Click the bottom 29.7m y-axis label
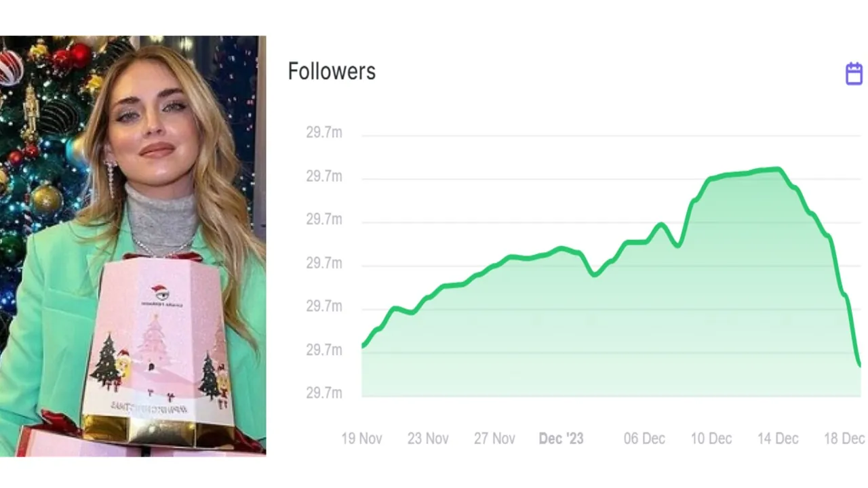 324,393
